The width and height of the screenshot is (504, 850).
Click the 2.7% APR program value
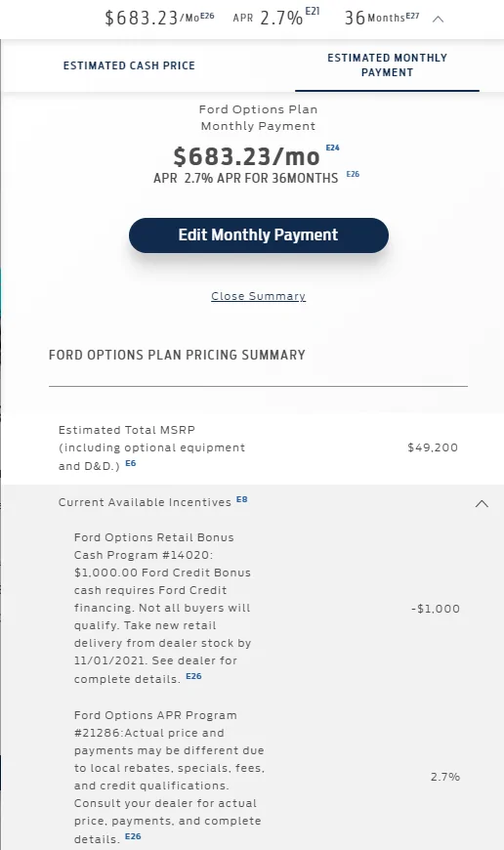pos(445,777)
